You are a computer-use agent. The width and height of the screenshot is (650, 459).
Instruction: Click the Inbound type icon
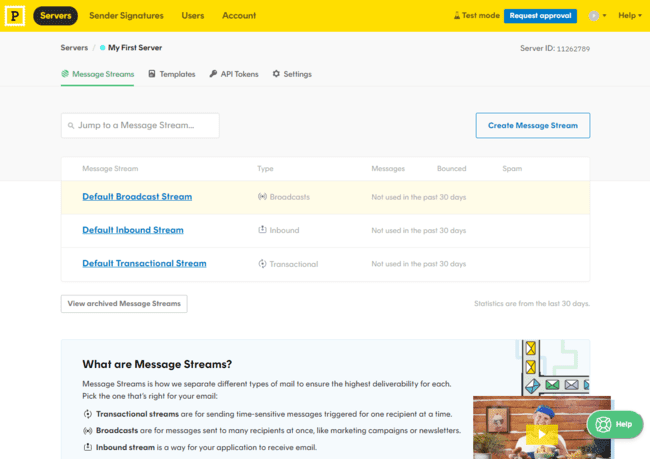pyautogui.click(x=262, y=230)
